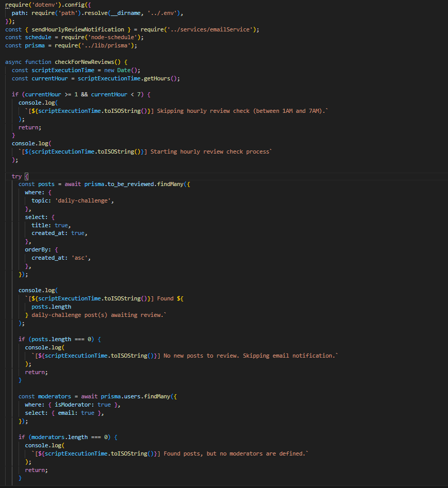Click the 'Starting hourly review check process' text

[210, 152]
